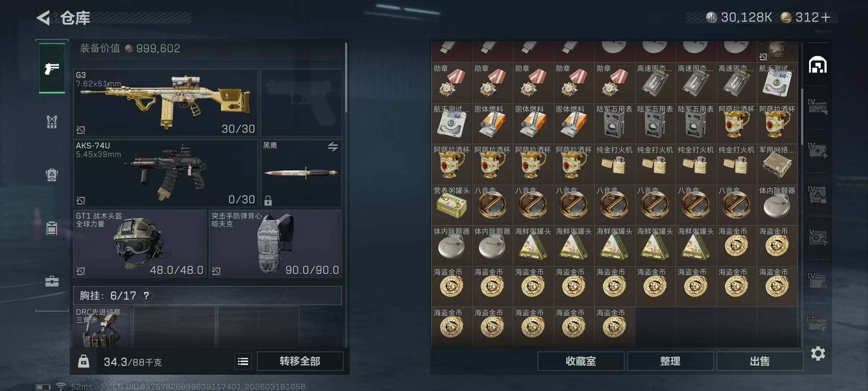Click the 出售 sell button
The height and width of the screenshot is (391, 868).
click(759, 361)
